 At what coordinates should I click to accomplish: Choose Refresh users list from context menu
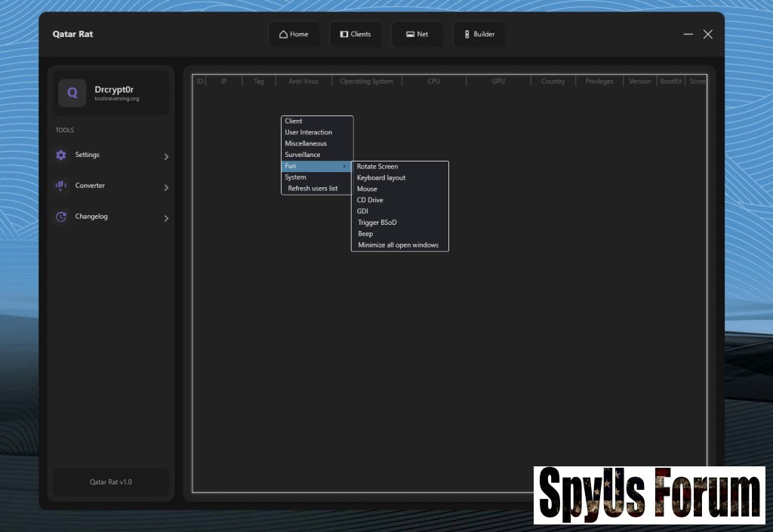click(x=313, y=189)
